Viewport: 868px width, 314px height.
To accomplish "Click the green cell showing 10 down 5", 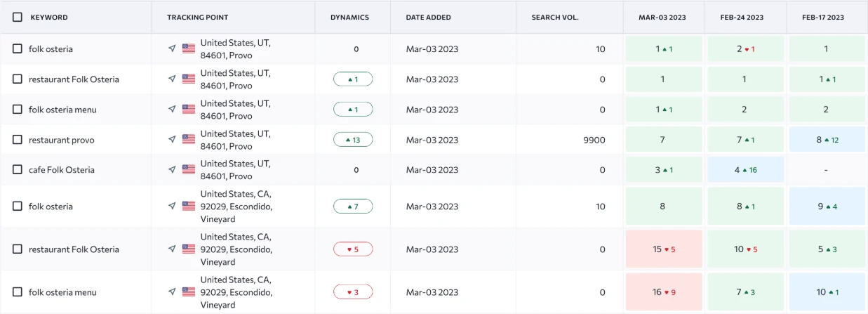I will (x=745, y=249).
